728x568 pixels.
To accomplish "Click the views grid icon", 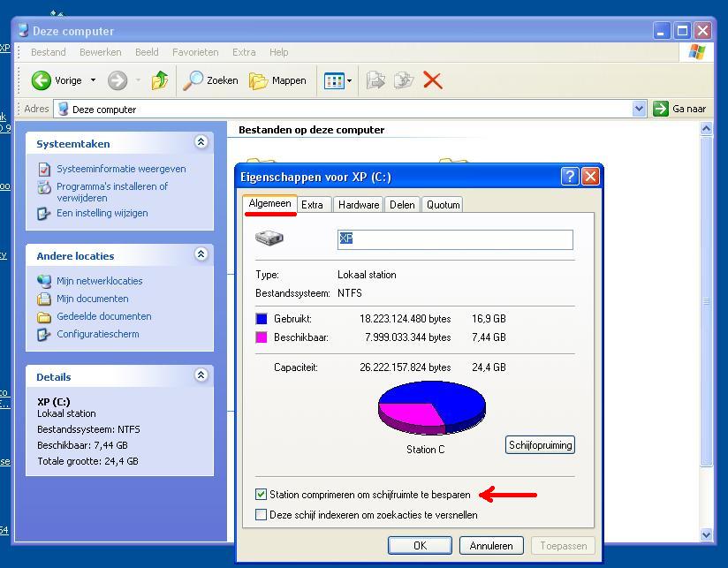I will pos(334,81).
